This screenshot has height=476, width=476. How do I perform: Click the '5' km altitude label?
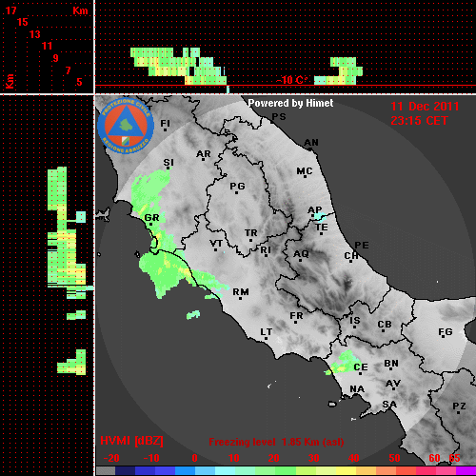(x=79, y=82)
